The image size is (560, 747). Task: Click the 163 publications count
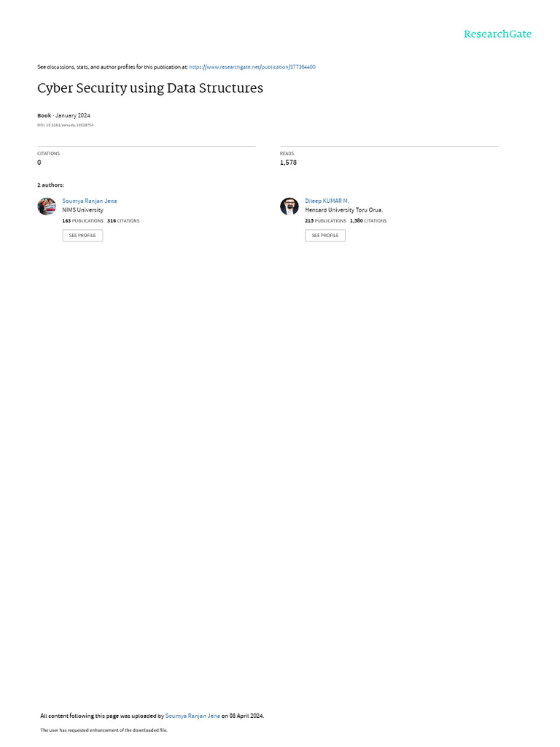(x=83, y=221)
